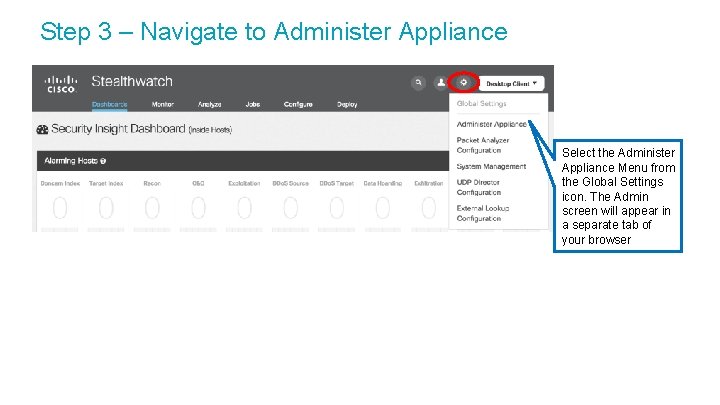Image resolution: width=720 pixels, height=405 pixels.
Task: Click the Cisco logo
Action: tap(60, 84)
